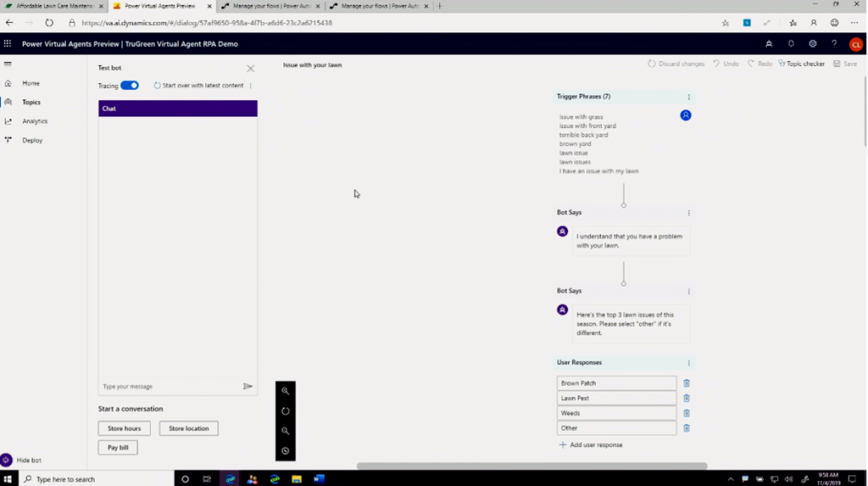The width and height of the screenshot is (868, 486).
Task: Refresh the browser page
Action: (x=49, y=23)
